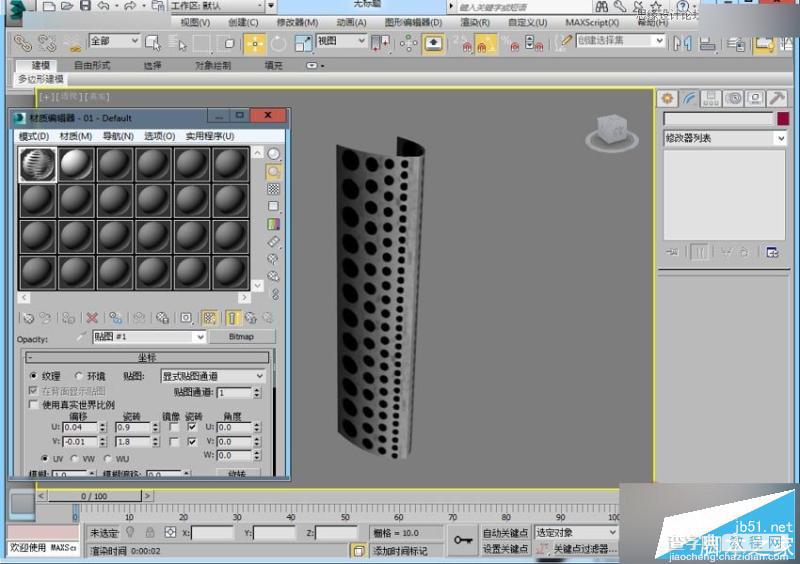Select the VW radio button
The height and width of the screenshot is (564, 800).
(x=74, y=458)
